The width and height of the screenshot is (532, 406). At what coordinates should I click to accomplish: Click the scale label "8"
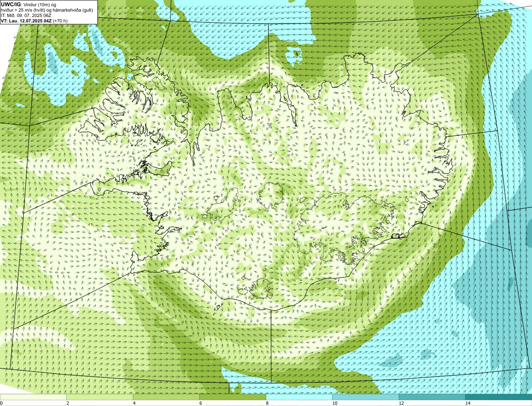click(x=266, y=403)
